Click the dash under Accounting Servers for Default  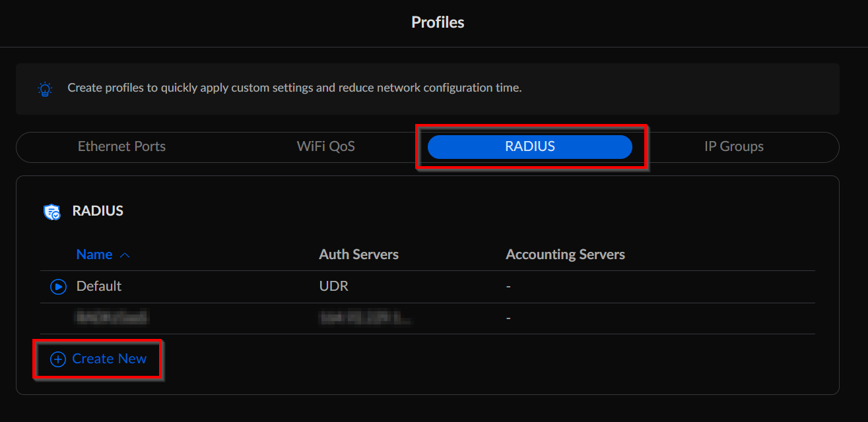pos(508,286)
